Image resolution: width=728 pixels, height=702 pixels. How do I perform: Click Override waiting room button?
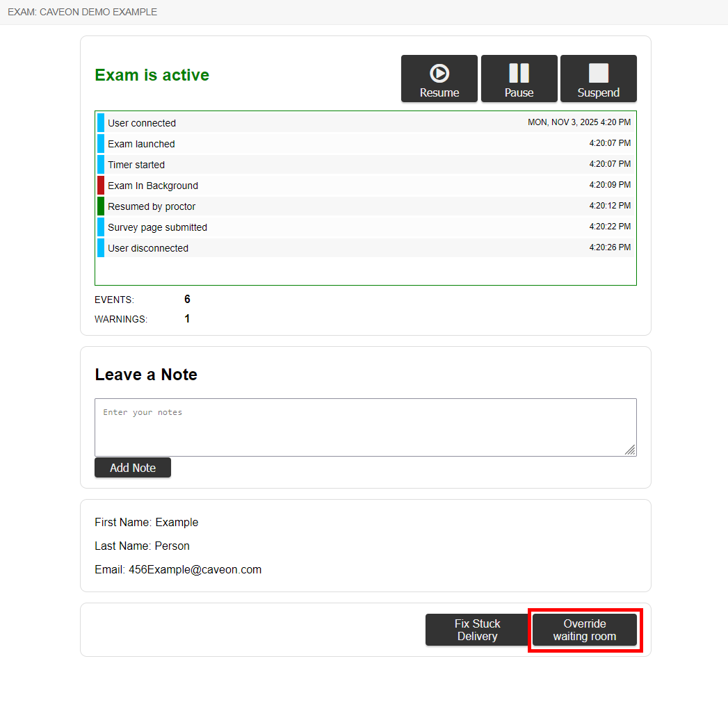[585, 630]
